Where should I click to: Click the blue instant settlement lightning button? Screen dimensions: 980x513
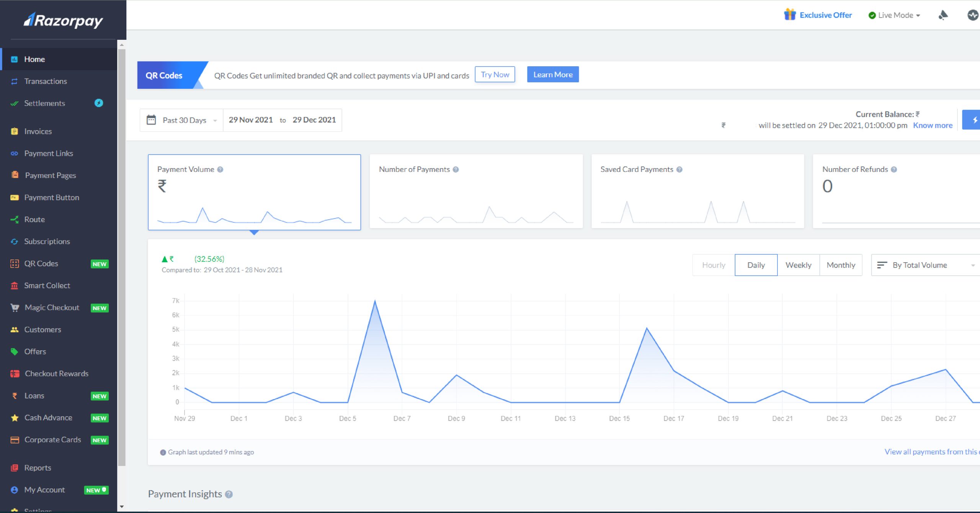pos(972,120)
